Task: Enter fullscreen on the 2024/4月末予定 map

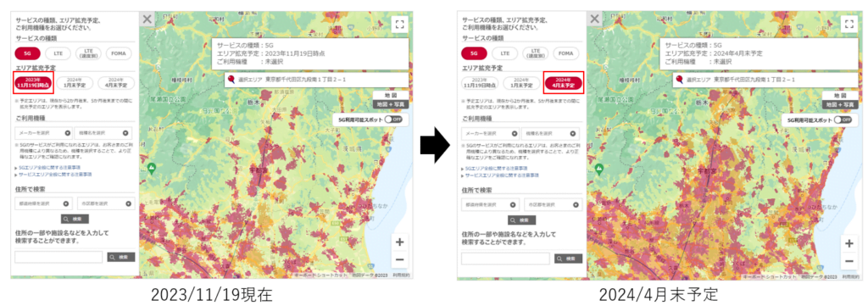Action: tap(848, 23)
